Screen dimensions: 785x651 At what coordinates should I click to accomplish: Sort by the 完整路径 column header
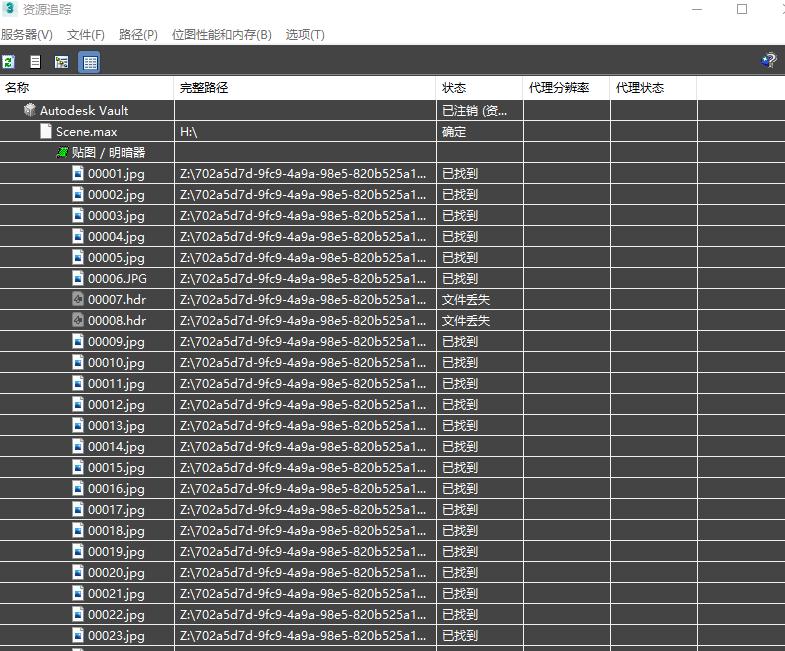coord(304,88)
